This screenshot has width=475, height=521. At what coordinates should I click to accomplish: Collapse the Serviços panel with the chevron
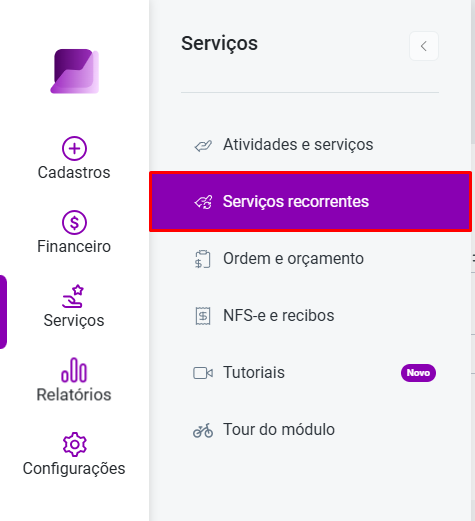click(x=424, y=46)
